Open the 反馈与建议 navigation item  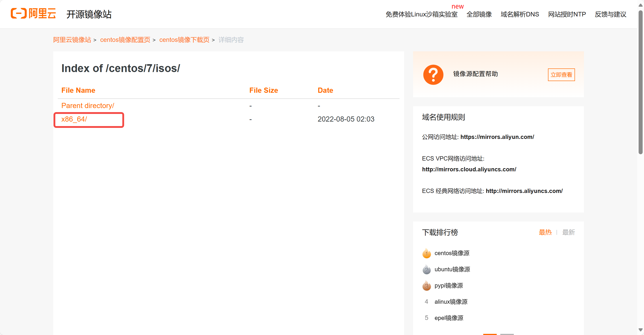pos(610,14)
